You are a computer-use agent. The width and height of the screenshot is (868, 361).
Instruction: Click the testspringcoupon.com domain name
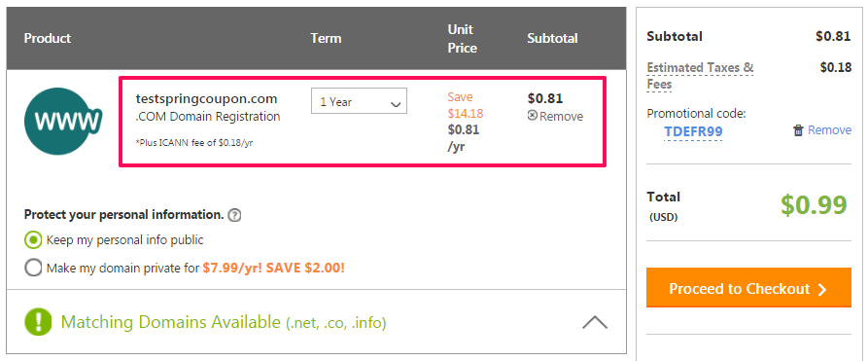[206, 99]
